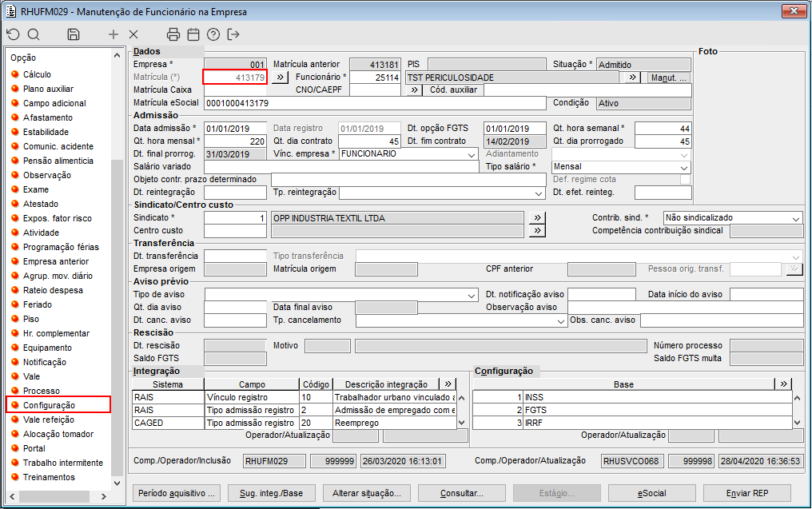Click Sug. integ./Base button
The height and width of the screenshot is (509, 812).
point(272,493)
